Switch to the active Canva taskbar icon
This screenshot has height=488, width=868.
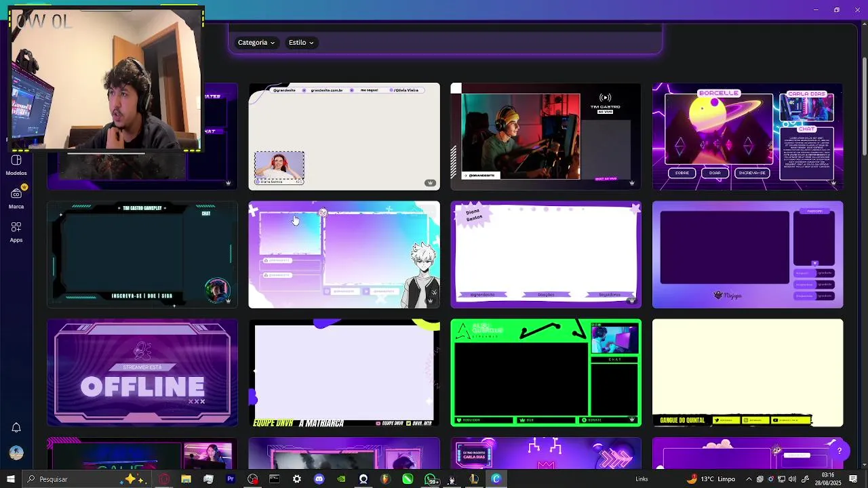pos(496,479)
